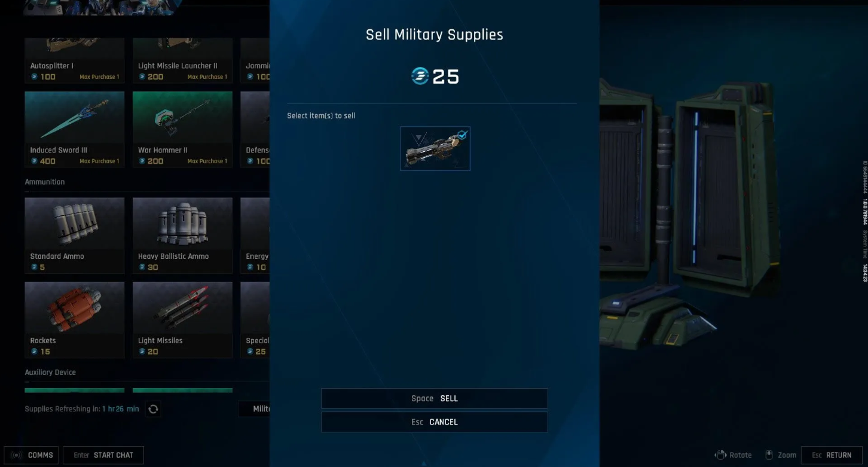The height and width of the screenshot is (467, 868).
Task: Click RETURN button at bottom right
Action: 832,455
